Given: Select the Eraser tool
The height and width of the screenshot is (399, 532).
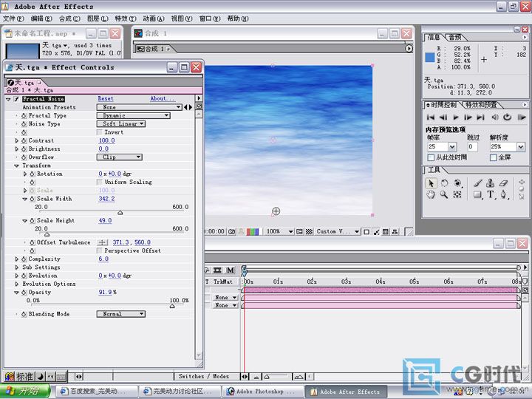Looking at the screenshot, I should pyautogui.click(x=503, y=183).
